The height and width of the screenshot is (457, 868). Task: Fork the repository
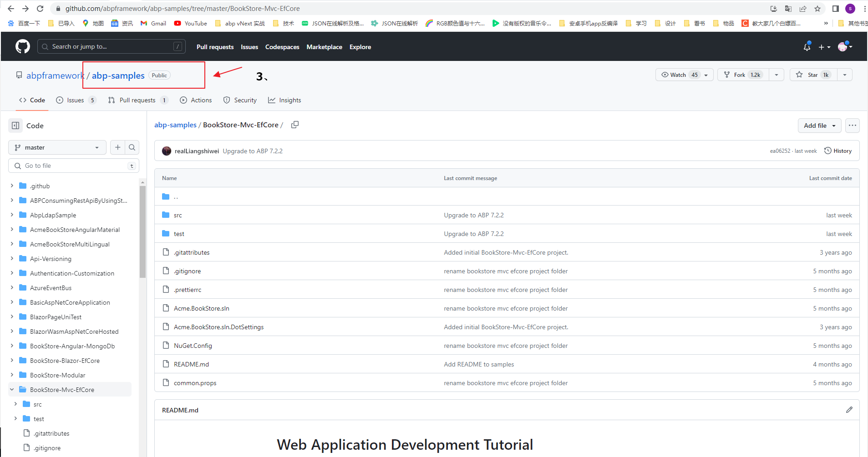coord(743,75)
